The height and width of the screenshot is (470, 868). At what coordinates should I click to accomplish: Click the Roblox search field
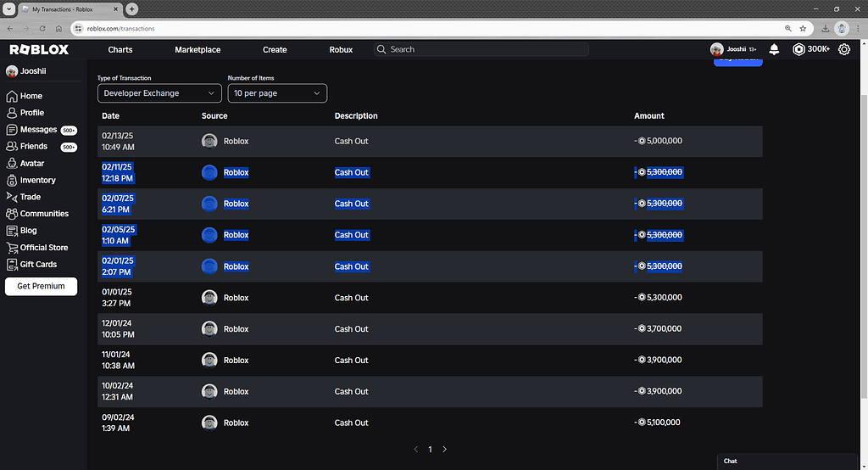483,50
